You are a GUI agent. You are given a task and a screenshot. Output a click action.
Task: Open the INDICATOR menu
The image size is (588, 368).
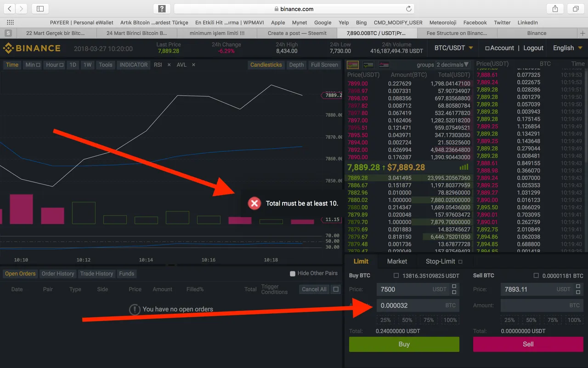tap(134, 65)
